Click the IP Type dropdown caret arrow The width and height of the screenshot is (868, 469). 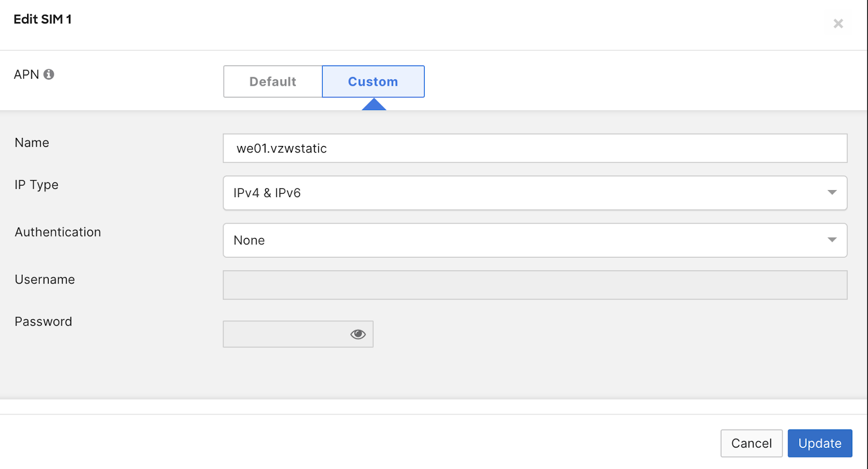tap(832, 193)
